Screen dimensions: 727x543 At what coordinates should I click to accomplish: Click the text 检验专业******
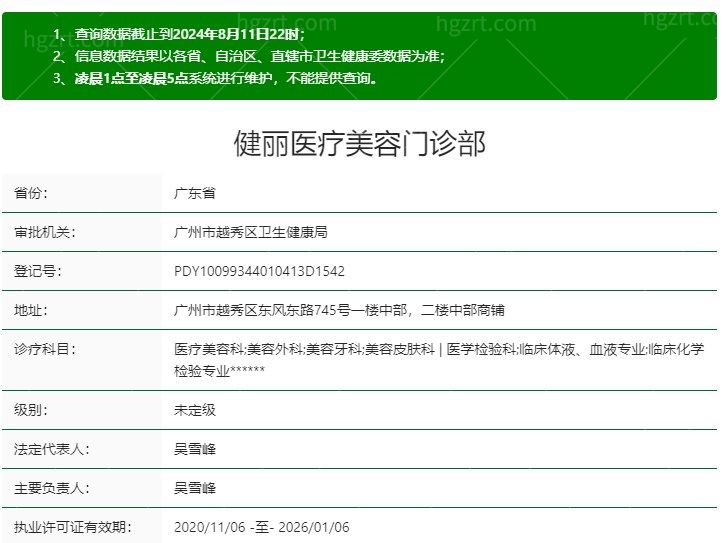coord(219,371)
